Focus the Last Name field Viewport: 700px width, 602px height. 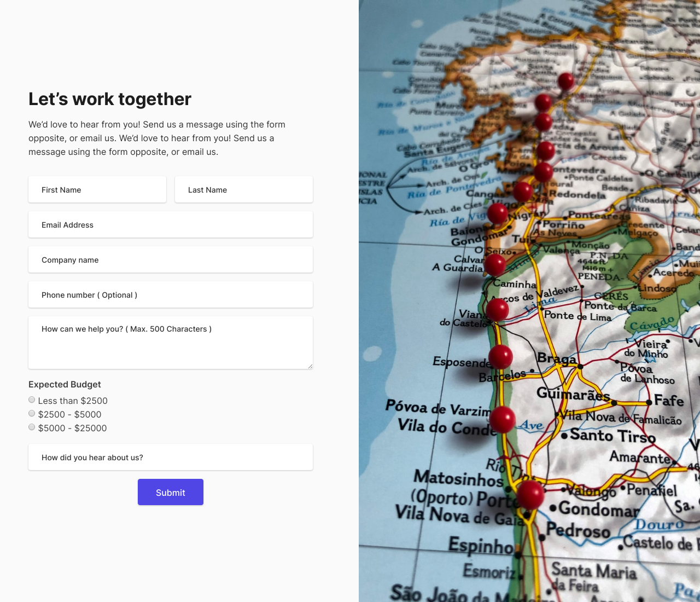pos(244,189)
